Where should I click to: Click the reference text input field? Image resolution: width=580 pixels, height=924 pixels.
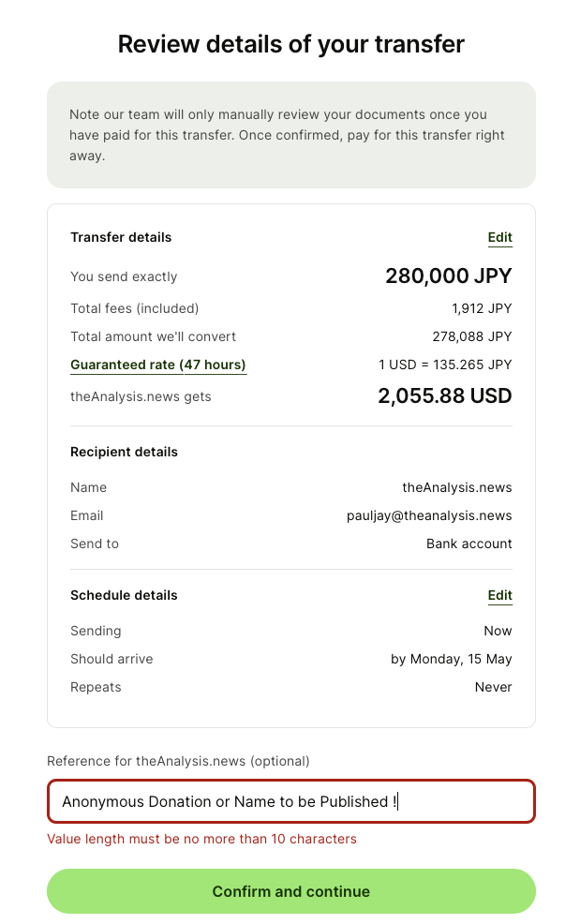click(x=290, y=802)
